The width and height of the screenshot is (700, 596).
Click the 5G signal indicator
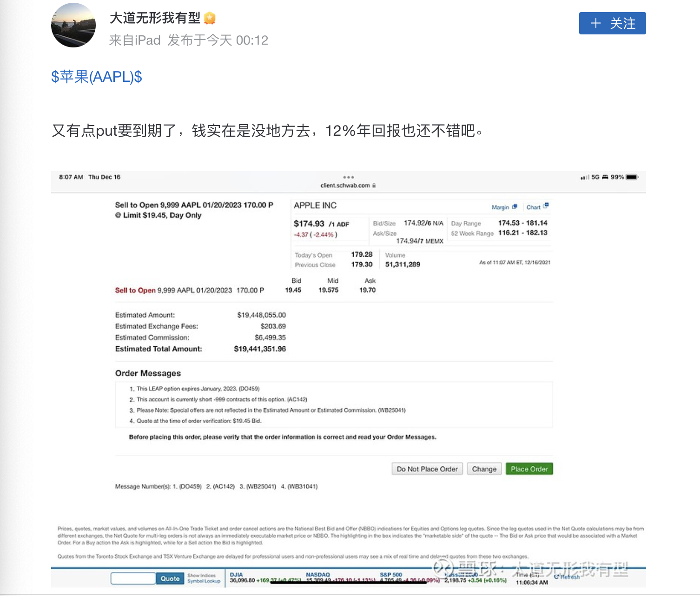(x=595, y=177)
